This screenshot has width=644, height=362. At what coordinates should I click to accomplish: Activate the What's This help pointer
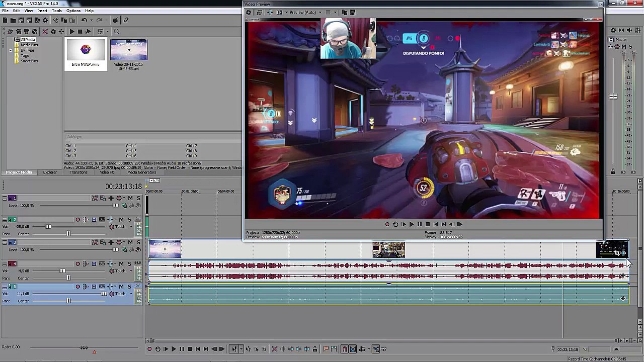(126, 20)
